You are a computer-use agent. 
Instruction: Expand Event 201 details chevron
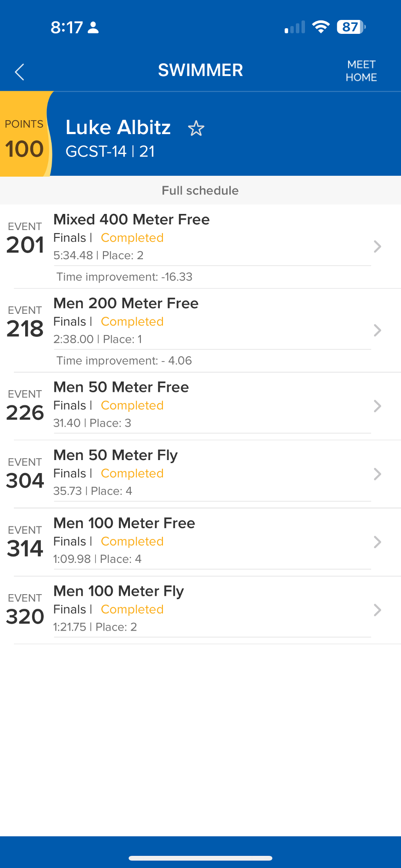click(377, 247)
